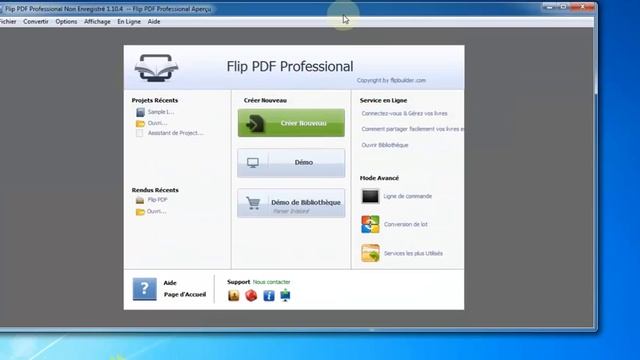Image resolution: width=640 pixels, height=360 pixels.
Task: Open Ligne de commande
Action: (407, 196)
